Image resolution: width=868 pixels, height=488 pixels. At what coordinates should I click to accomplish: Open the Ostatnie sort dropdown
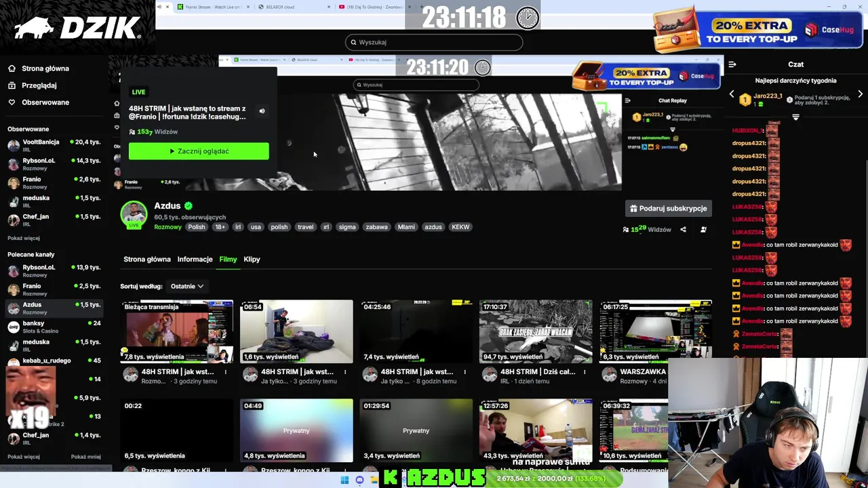[186, 287]
